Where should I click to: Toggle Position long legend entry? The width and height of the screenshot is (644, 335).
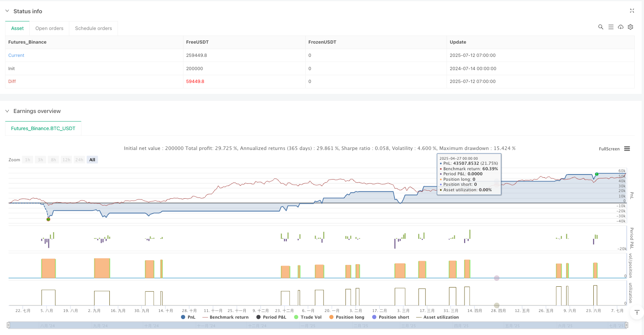pos(347,317)
